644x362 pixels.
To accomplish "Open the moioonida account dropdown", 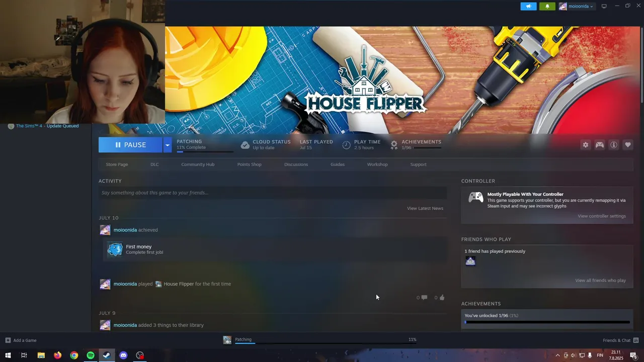I will (x=576, y=6).
